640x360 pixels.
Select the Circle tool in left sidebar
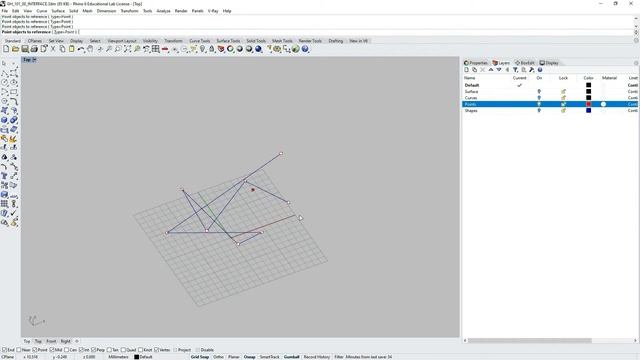(x=4, y=82)
